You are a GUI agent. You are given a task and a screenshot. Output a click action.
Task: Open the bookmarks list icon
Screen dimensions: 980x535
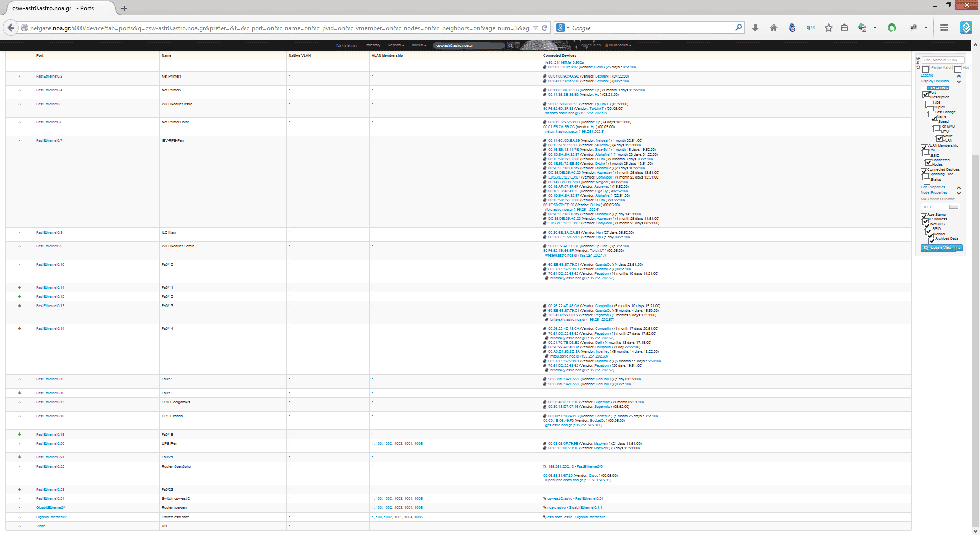[844, 28]
